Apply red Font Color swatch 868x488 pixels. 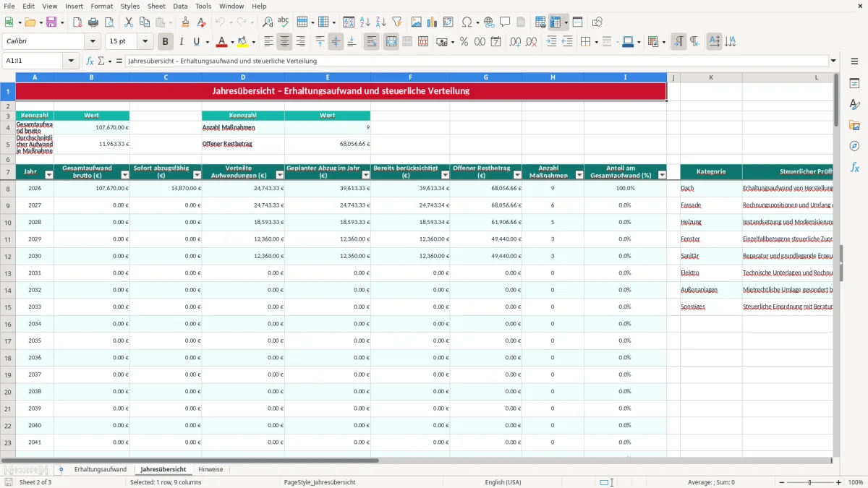pyautogui.click(x=221, y=42)
